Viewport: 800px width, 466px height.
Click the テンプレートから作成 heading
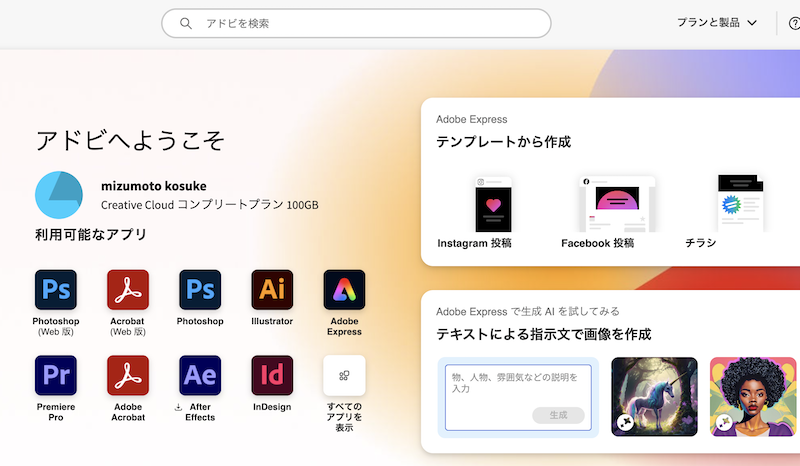click(503, 142)
